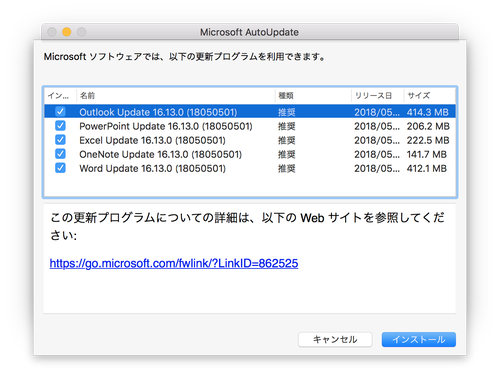Sort by the リリース日 column header
Image resolution: width=500 pixels, height=371 pixels.
378,96
